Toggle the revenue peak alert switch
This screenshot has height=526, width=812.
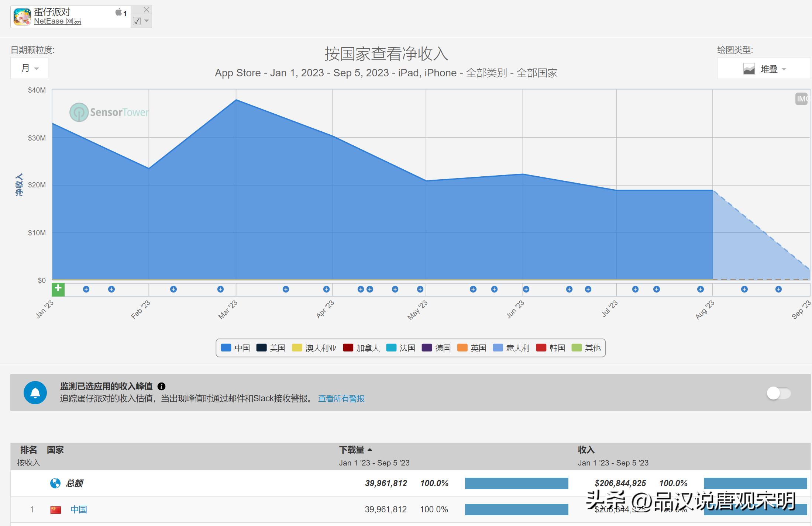click(x=778, y=392)
